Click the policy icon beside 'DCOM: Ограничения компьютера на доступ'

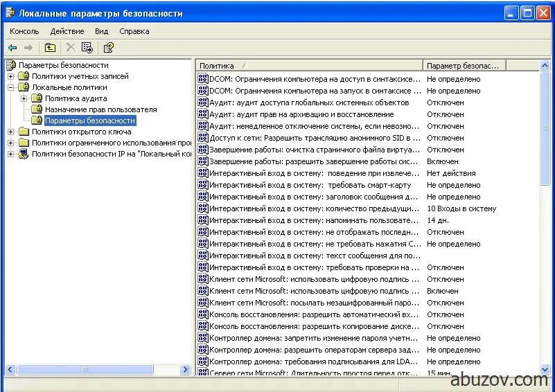click(203, 78)
